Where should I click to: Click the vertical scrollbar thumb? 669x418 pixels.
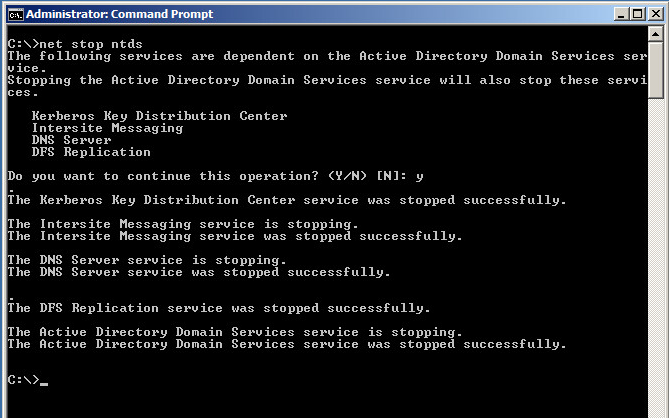[655, 70]
